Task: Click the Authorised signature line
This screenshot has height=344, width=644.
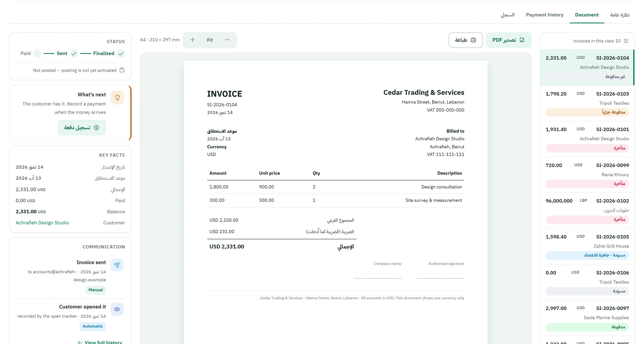Action: [441, 278]
